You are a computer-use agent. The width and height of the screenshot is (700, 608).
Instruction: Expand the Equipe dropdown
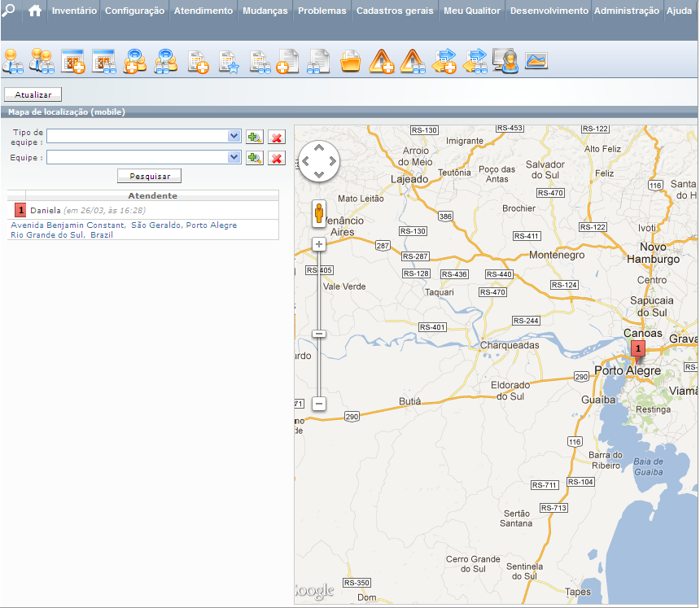(x=234, y=157)
